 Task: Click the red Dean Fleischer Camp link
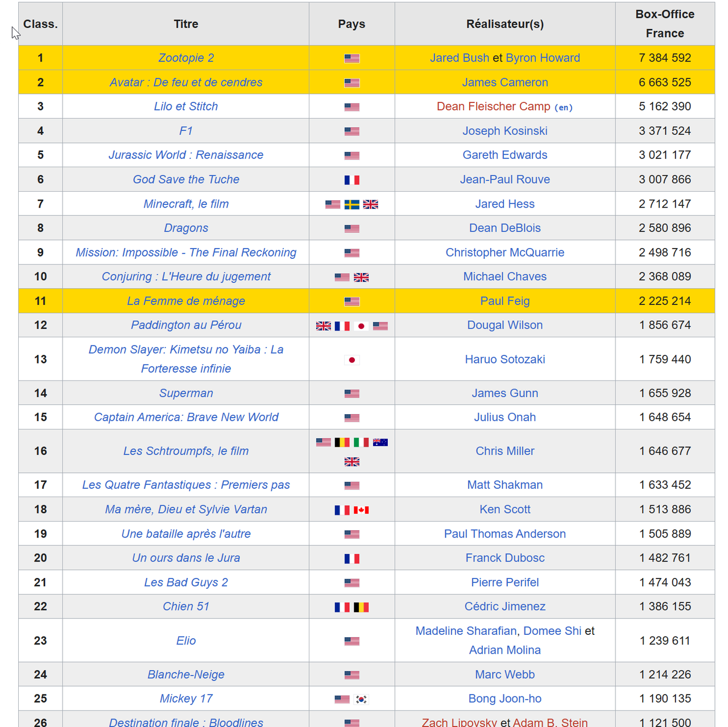[494, 106]
